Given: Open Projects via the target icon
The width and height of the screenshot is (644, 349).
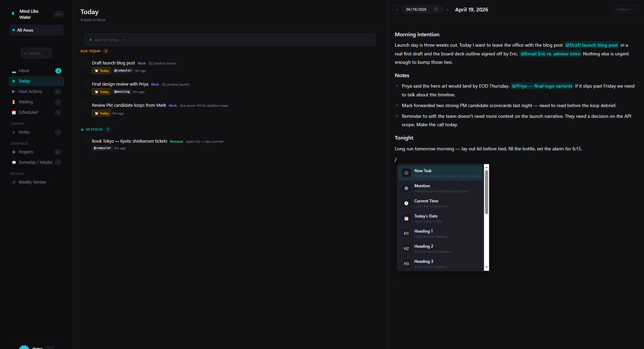Looking at the screenshot, I should tap(14, 152).
